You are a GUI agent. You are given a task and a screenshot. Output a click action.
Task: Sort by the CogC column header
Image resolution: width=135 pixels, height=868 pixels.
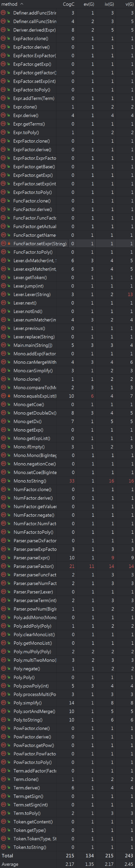[69, 4]
